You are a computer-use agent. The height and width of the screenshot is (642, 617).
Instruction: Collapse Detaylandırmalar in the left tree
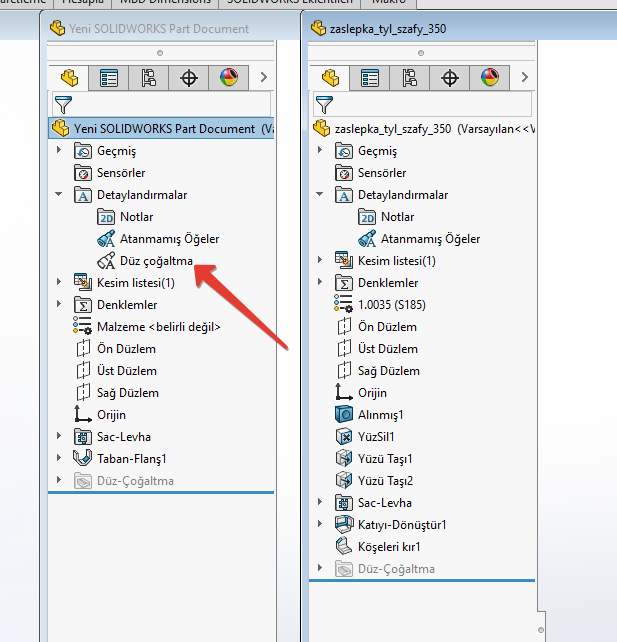59,195
